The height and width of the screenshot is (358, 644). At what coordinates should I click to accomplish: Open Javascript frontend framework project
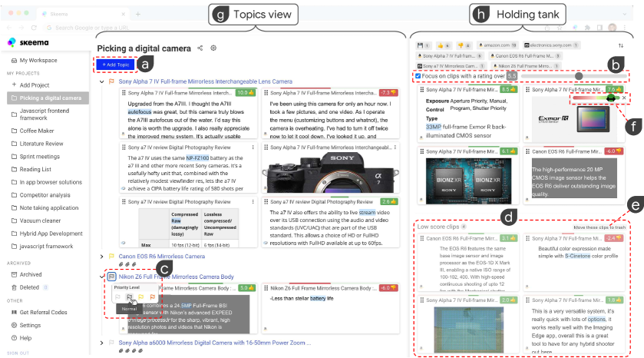[45, 114]
